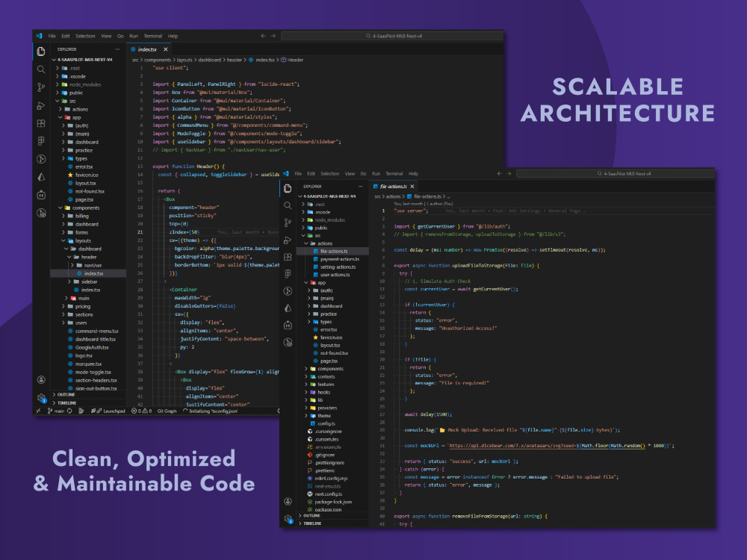Go back with arrow in front window title bar
Screen dimensions: 747x560
499,173
